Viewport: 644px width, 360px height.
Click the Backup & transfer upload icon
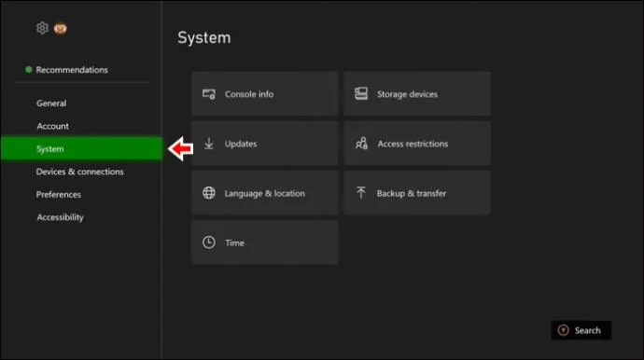[x=361, y=192]
